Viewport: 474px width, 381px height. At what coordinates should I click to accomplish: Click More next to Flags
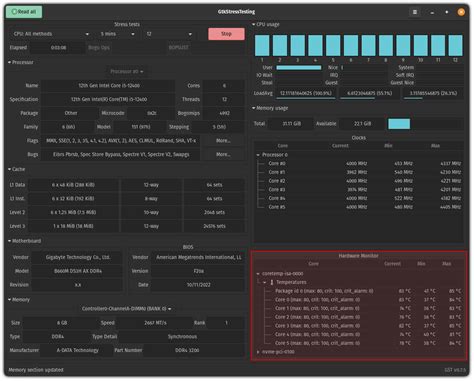[223, 141]
